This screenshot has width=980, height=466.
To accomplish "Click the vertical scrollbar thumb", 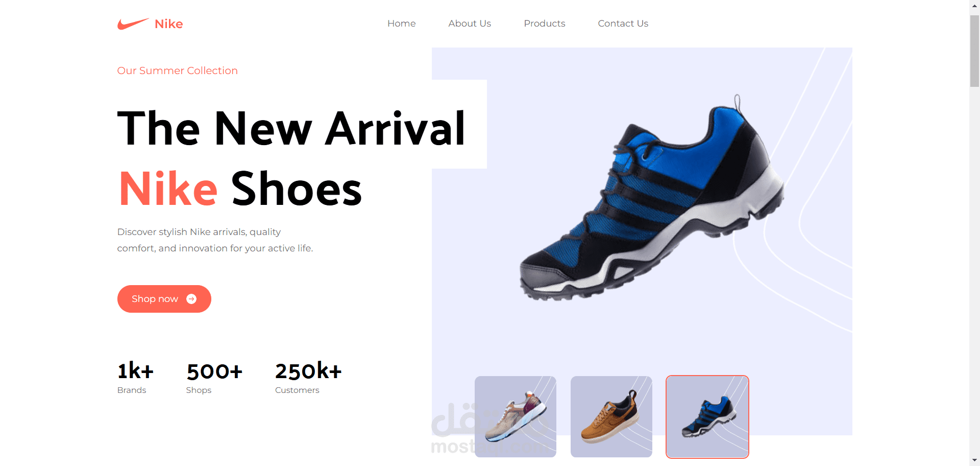I will point(975,51).
